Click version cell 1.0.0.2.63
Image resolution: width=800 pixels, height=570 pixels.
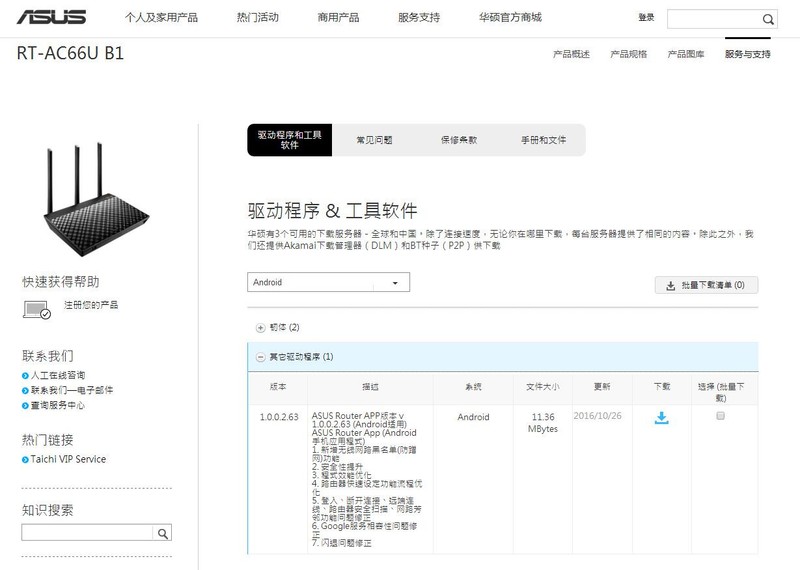tap(279, 417)
